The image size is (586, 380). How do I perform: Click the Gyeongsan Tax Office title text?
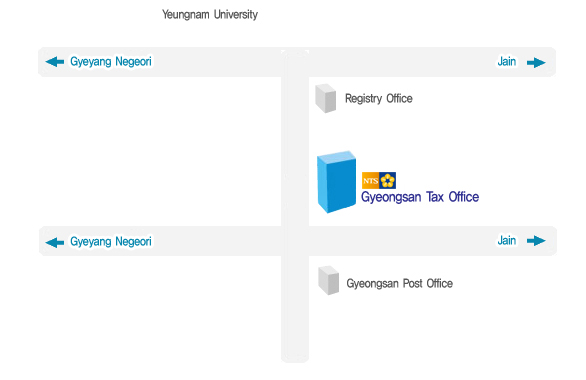[420, 197]
